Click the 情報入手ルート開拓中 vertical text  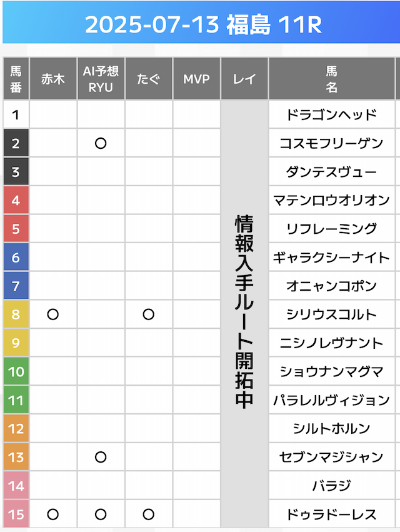pos(244,311)
